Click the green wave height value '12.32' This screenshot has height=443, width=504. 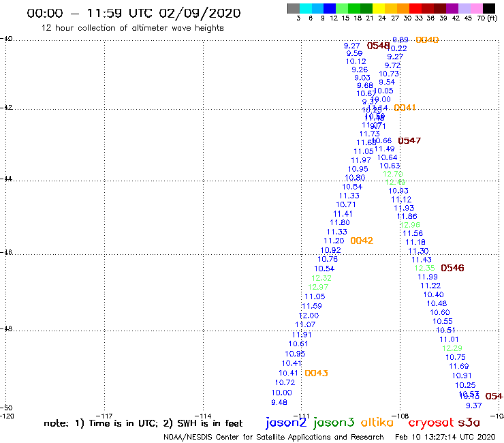pyautogui.click(x=321, y=278)
